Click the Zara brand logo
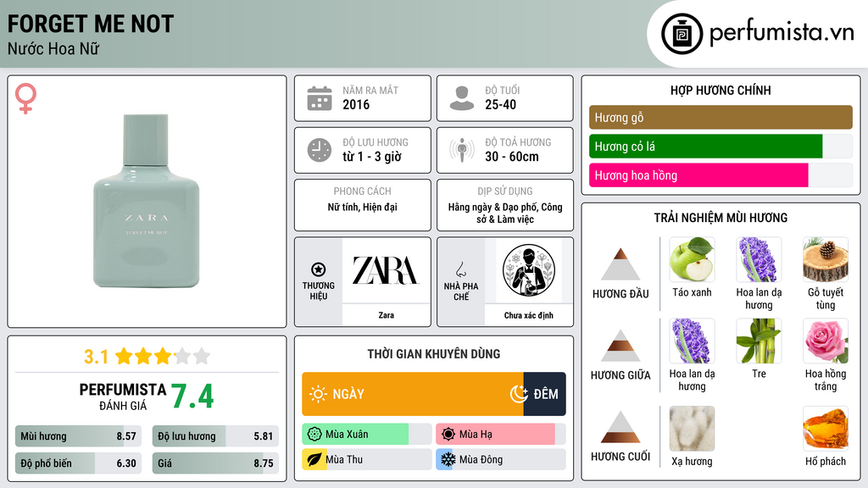The height and width of the screenshot is (488, 868). click(386, 270)
